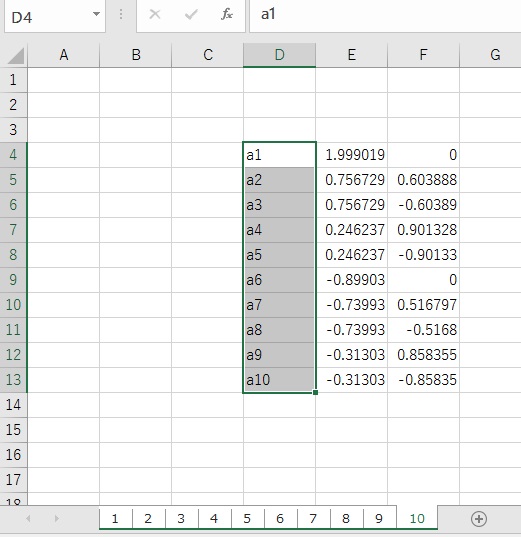Click cell with value 0.901328

click(x=423, y=230)
